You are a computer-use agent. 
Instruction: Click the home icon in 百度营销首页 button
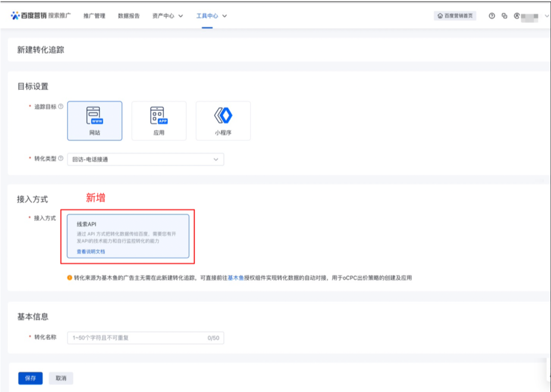tap(440, 16)
